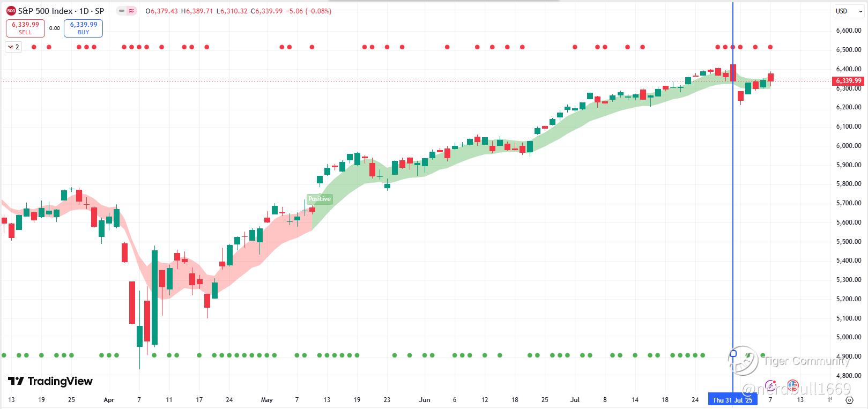Click the blue BUY 6,339.99 button
This screenshot has width=868, height=409.
click(83, 28)
